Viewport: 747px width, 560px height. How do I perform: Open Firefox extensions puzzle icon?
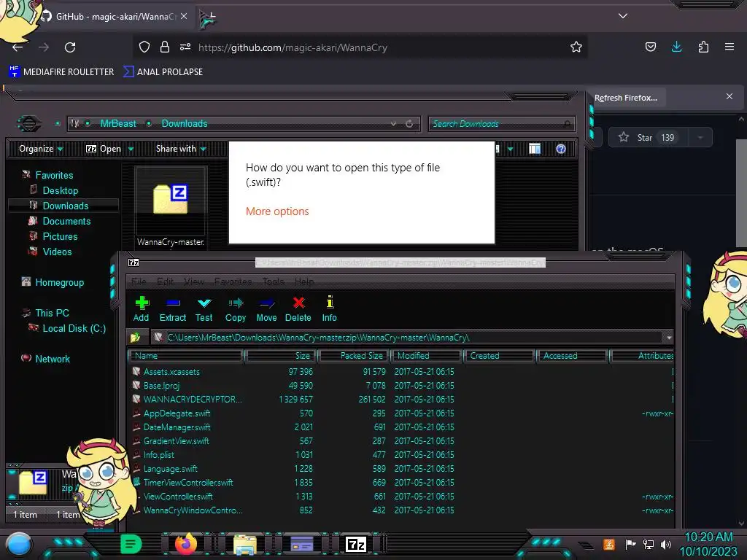[703, 47]
